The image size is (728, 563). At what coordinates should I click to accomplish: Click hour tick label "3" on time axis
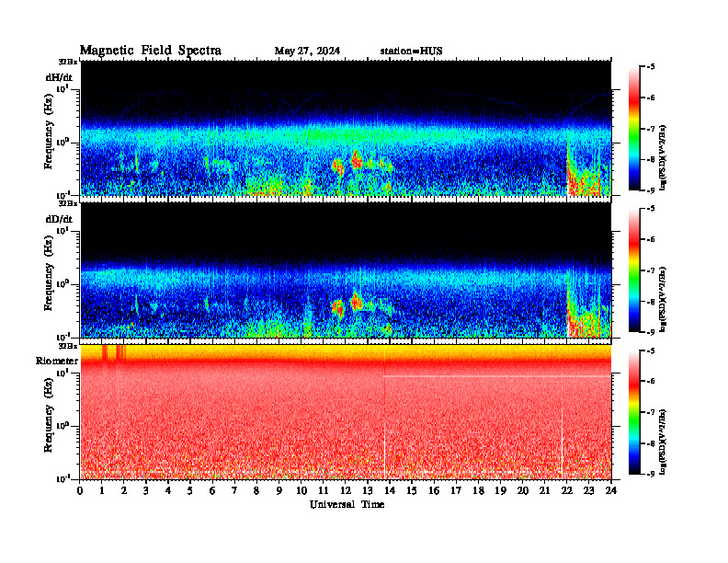[146, 490]
